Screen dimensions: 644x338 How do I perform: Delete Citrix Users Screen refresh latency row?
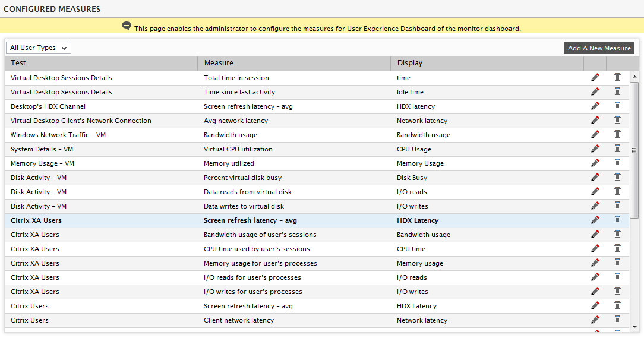pos(617,305)
